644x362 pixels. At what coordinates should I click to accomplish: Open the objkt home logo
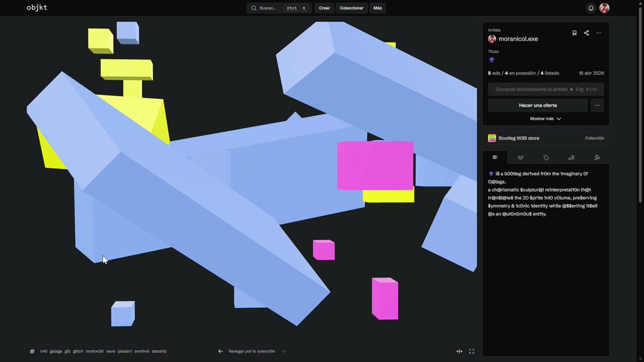pyautogui.click(x=37, y=8)
